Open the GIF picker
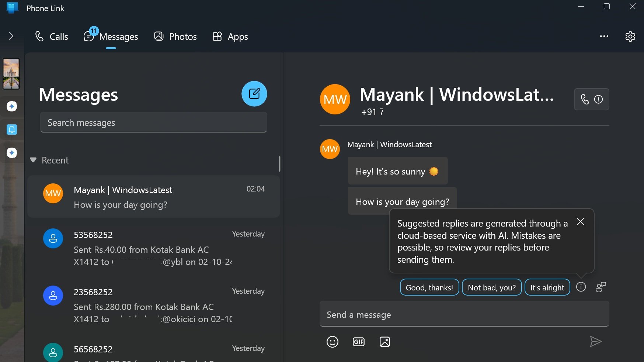This screenshot has height=362, width=644. pyautogui.click(x=358, y=342)
